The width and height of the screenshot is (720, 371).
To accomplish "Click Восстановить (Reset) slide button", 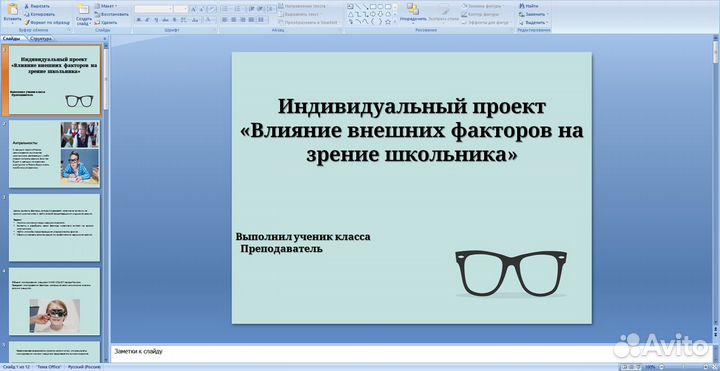I will pyautogui.click(x=112, y=14).
